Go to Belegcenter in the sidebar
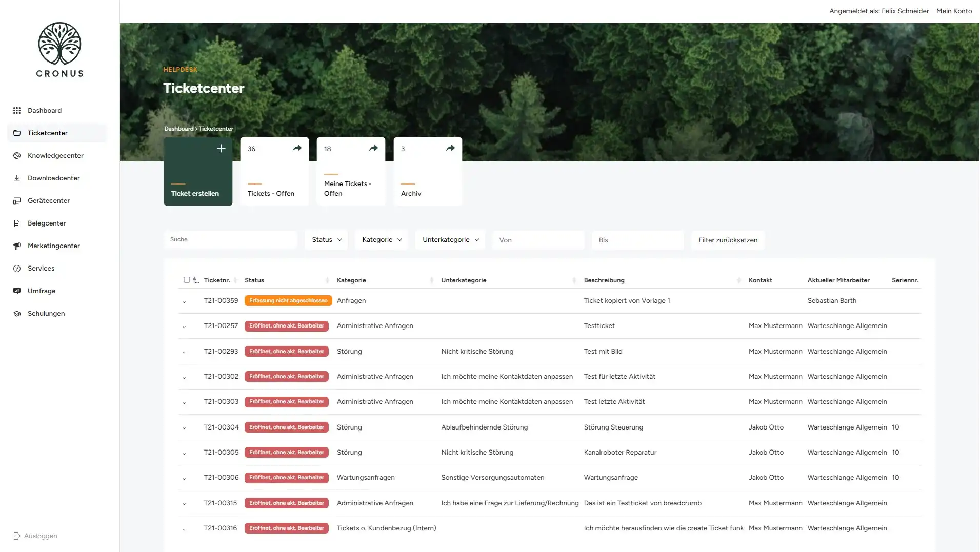Image resolution: width=980 pixels, height=552 pixels. click(47, 223)
